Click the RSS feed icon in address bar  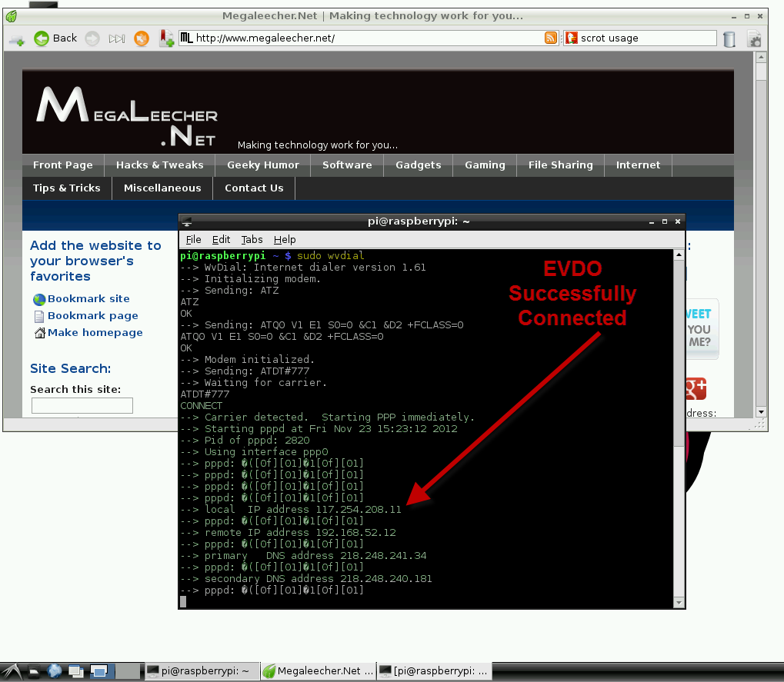click(x=551, y=38)
